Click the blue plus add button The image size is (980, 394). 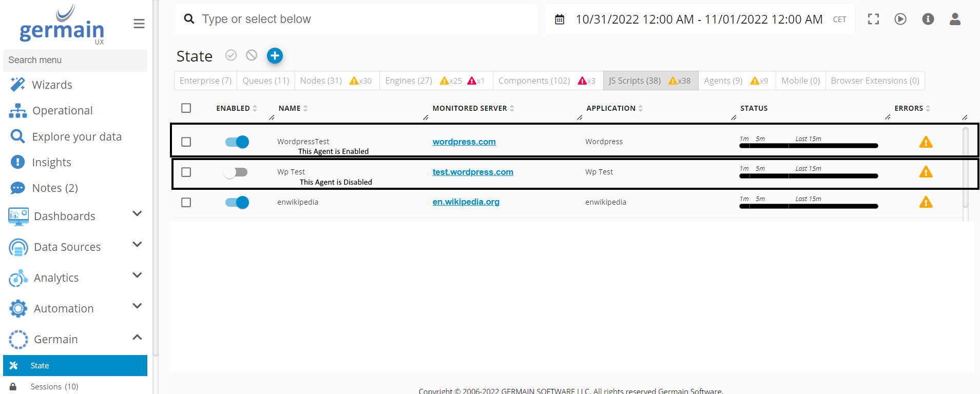275,55
